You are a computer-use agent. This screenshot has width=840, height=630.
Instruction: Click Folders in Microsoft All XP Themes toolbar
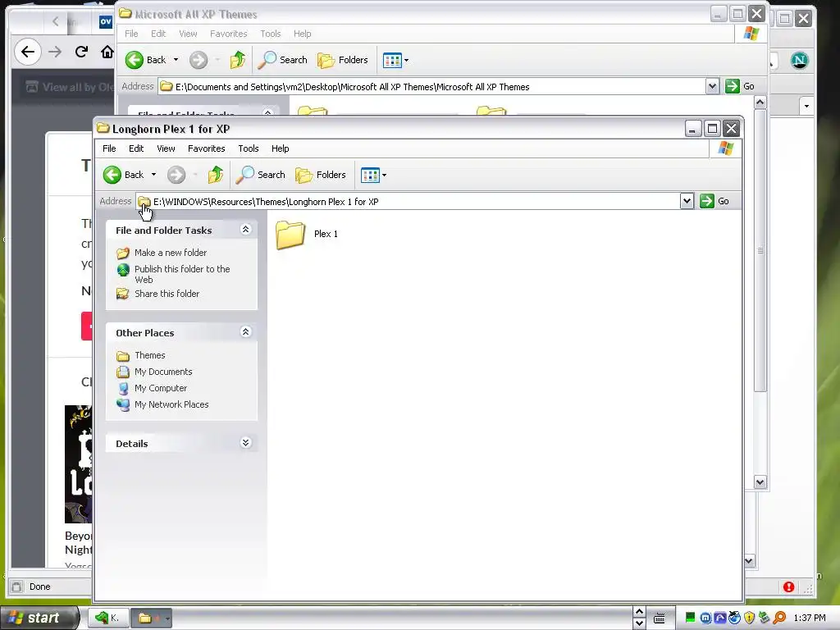[342, 60]
